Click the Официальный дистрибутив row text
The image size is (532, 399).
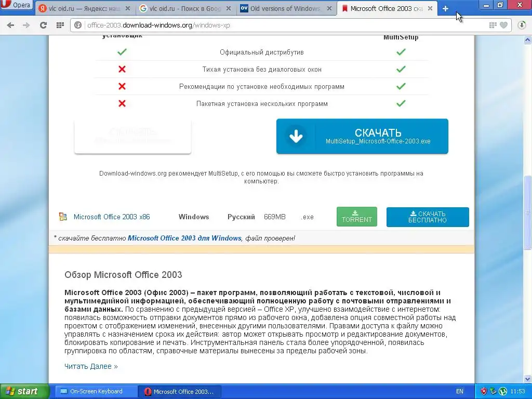click(262, 52)
